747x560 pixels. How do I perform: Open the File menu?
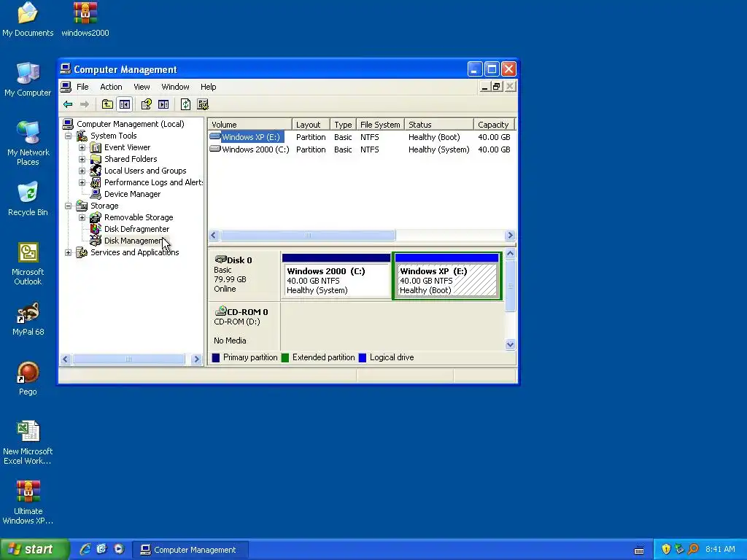pyautogui.click(x=82, y=87)
